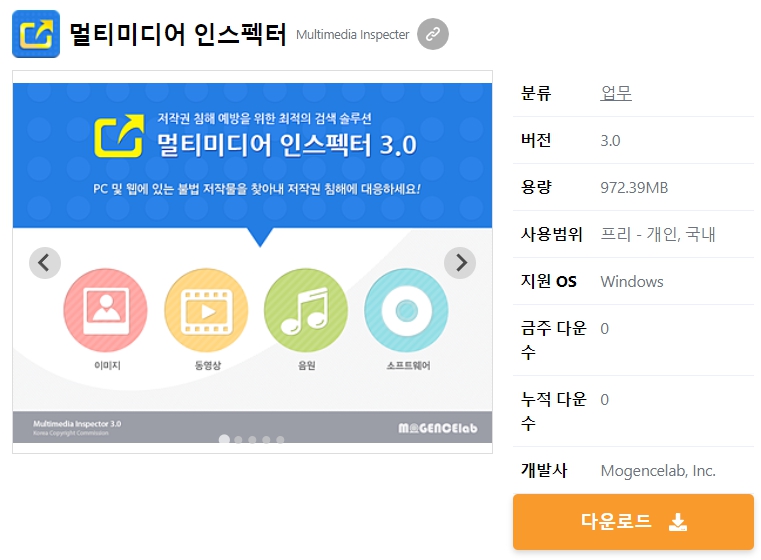Click the Multimedia Inspector app logo icon

pyautogui.click(x=36, y=34)
